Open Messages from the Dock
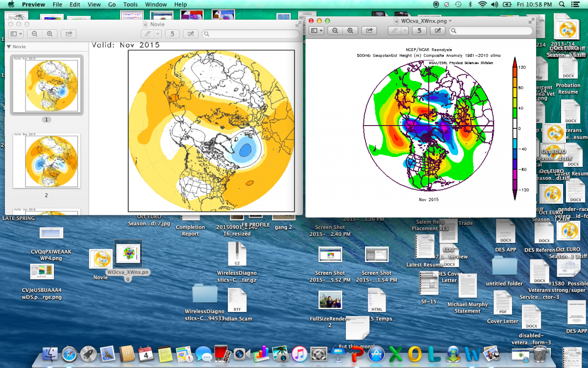 pyautogui.click(x=203, y=354)
